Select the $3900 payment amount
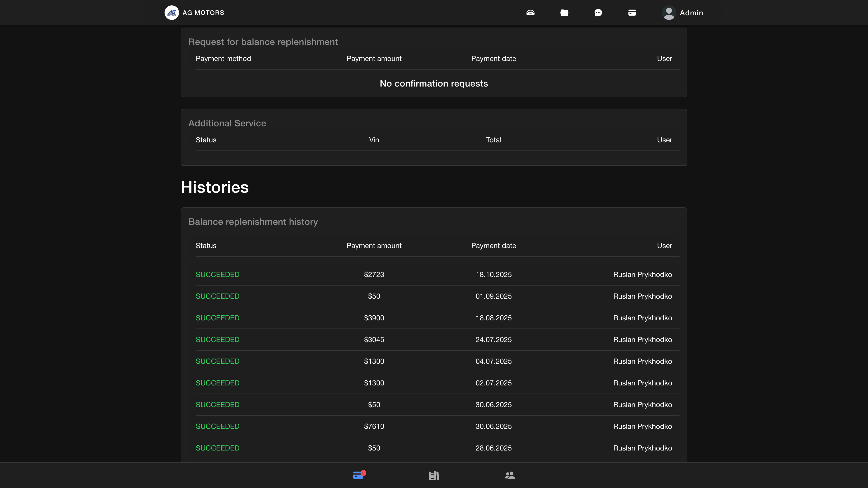 tap(374, 318)
